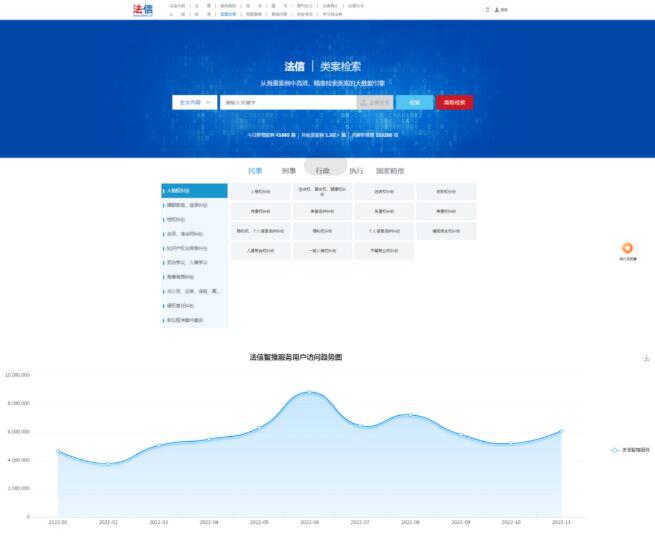Click the chart data point for 2022-03
Image resolution: width=655 pixels, height=549 pixels.
click(158, 445)
